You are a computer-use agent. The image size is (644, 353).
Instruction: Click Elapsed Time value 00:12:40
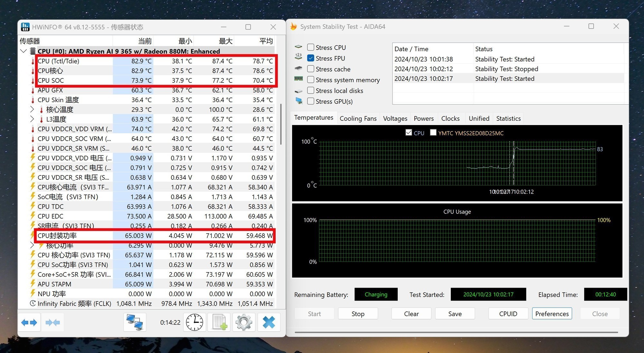pos(605,294)
